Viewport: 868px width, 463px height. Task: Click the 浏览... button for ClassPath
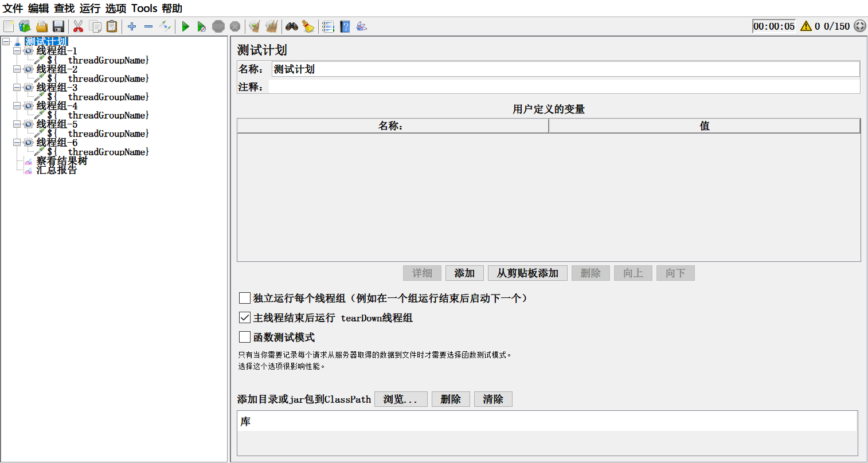[400, 399]
